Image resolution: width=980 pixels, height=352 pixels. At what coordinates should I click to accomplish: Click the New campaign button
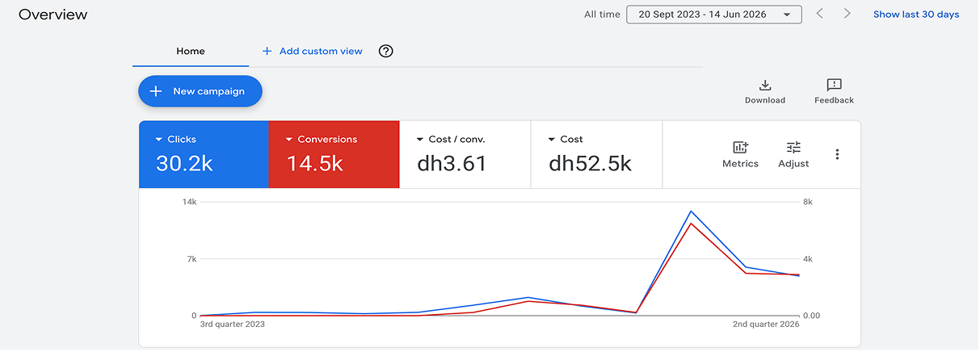coord(200,91)
